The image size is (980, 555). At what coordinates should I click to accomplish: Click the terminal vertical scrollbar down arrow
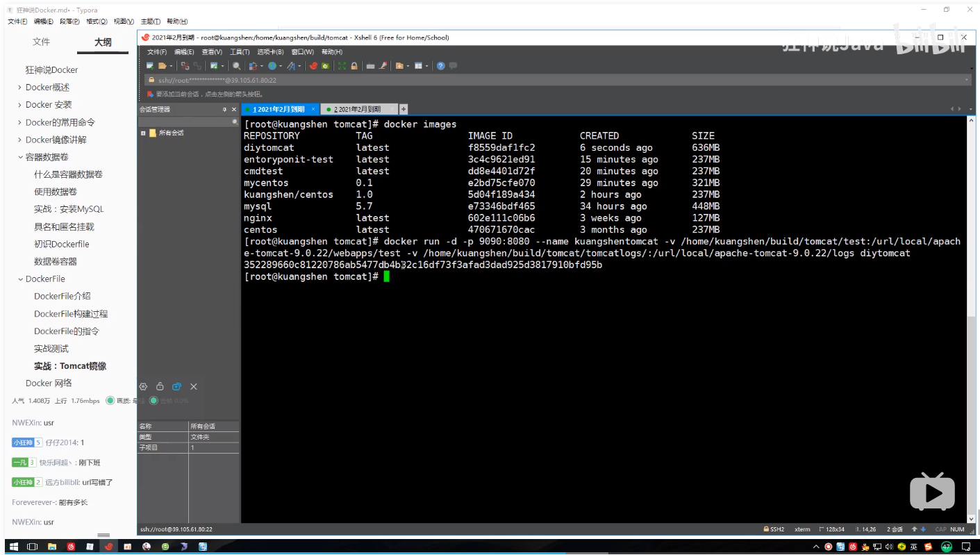click(971, 518)
